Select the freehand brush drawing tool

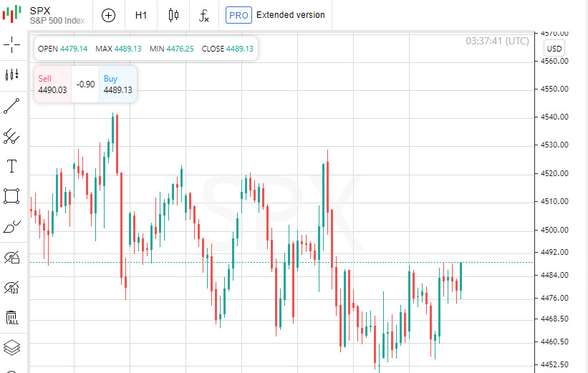[12, 227]
